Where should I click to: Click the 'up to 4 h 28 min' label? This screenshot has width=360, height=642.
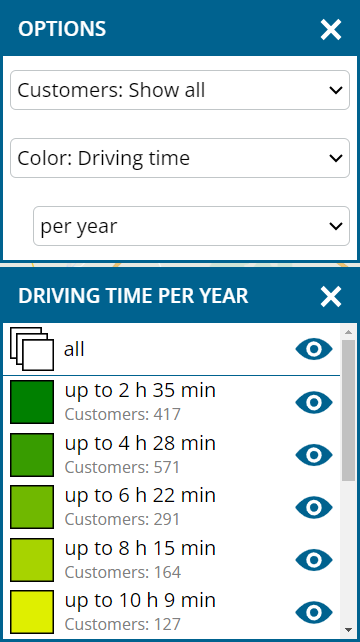140,443
